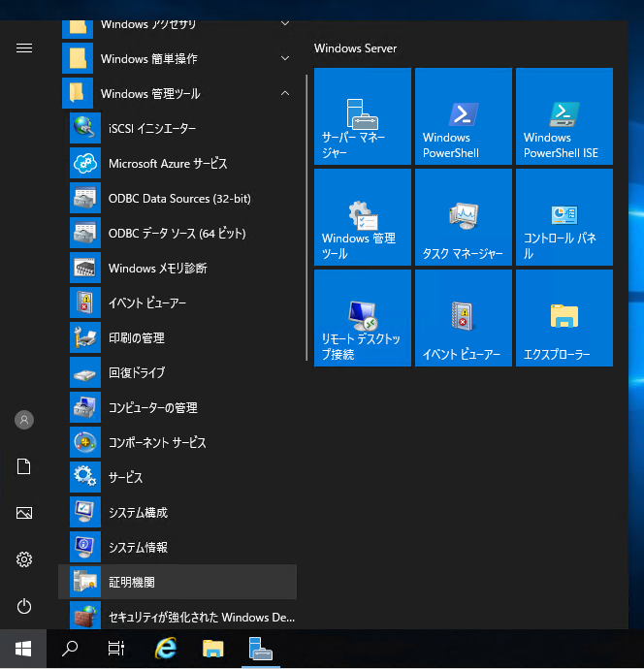Open taskbar Search magnifier
644x669 pixels.
click(70, 649)
